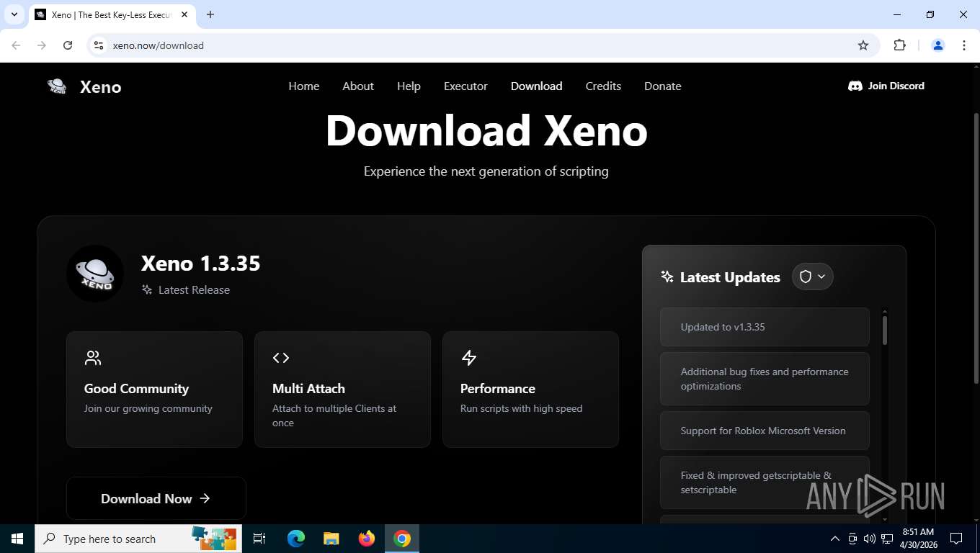Launch Microsoft Edge from taskbar
Viewport: 980px width, 553px height.
(296, 539)
